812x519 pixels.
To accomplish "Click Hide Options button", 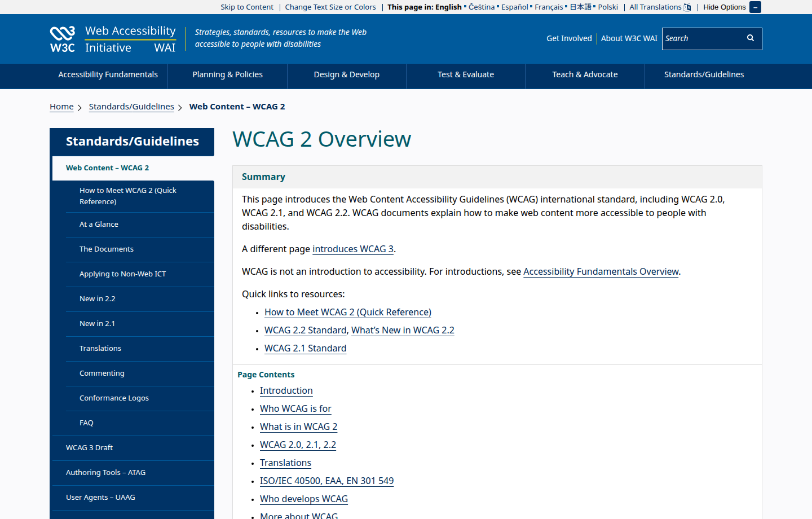I will coord(732,7).
